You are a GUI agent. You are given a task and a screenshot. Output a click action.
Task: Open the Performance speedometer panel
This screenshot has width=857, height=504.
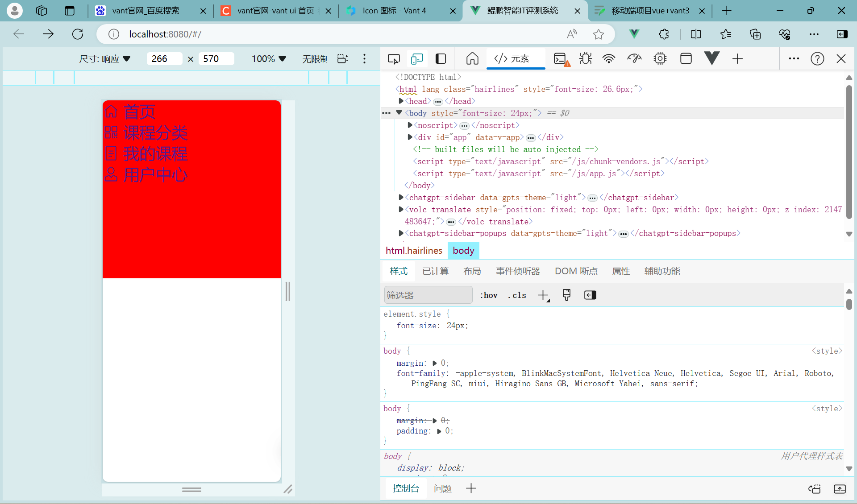click(x=634, y=58)
